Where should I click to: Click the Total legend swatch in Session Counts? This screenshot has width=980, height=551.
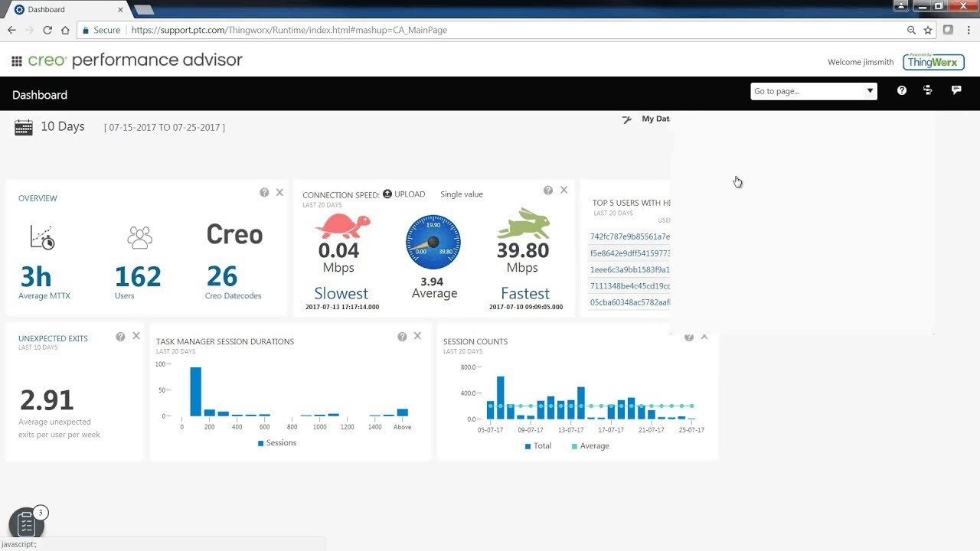pyautogui.click(x=528, y=446)
